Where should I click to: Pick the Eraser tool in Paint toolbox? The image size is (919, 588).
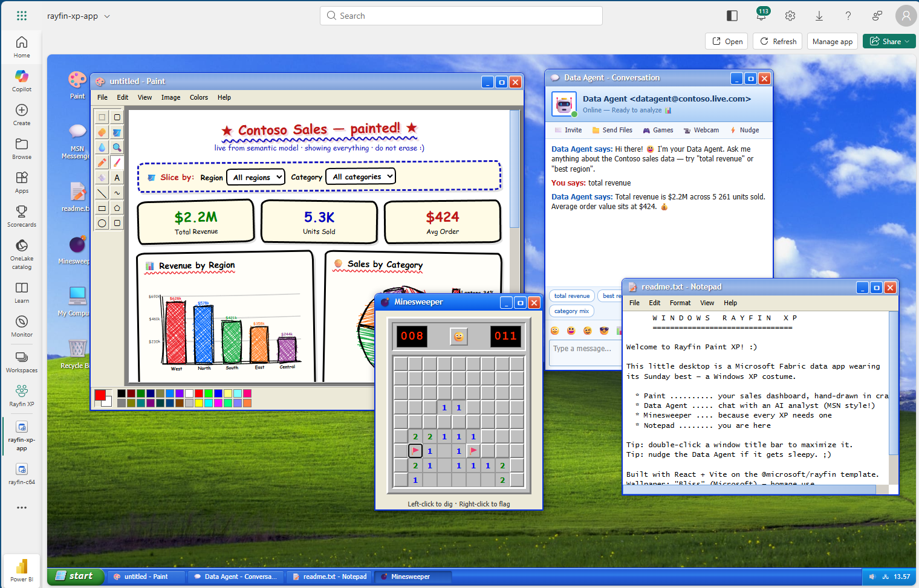(x=102, y=132)
